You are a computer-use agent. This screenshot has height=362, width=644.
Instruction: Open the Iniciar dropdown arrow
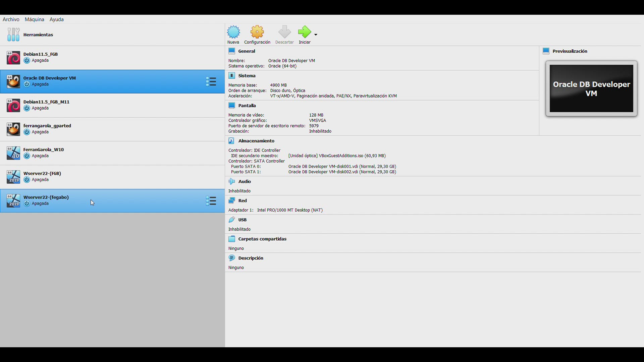316,35
